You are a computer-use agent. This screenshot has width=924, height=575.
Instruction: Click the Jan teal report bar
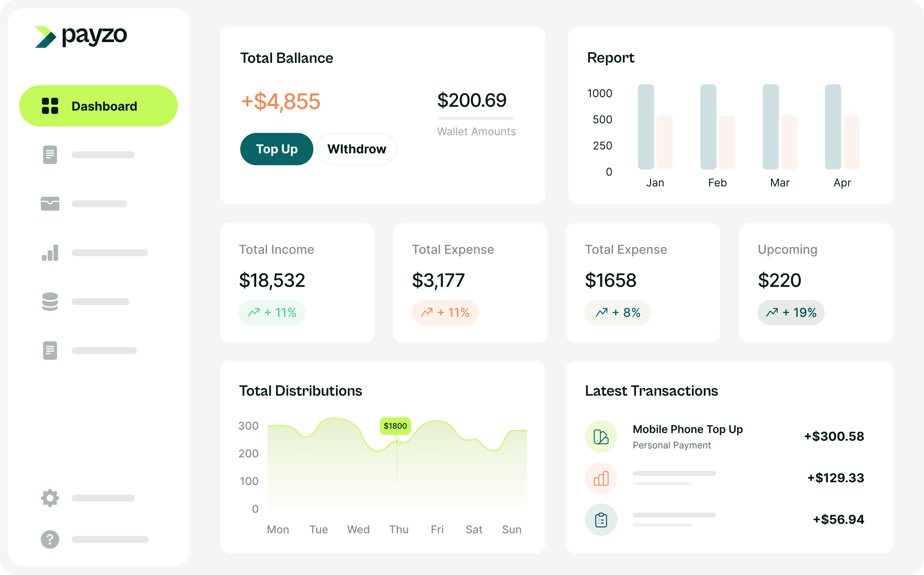coord(646,127)
